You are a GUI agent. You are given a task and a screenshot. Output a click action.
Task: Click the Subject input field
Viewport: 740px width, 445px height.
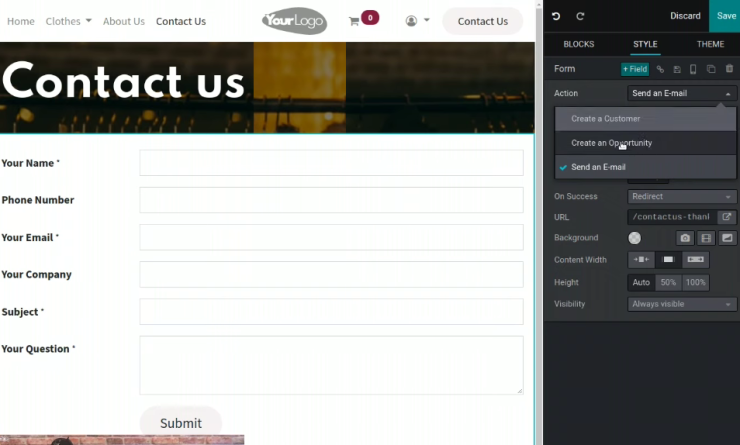tap(331, 311)
